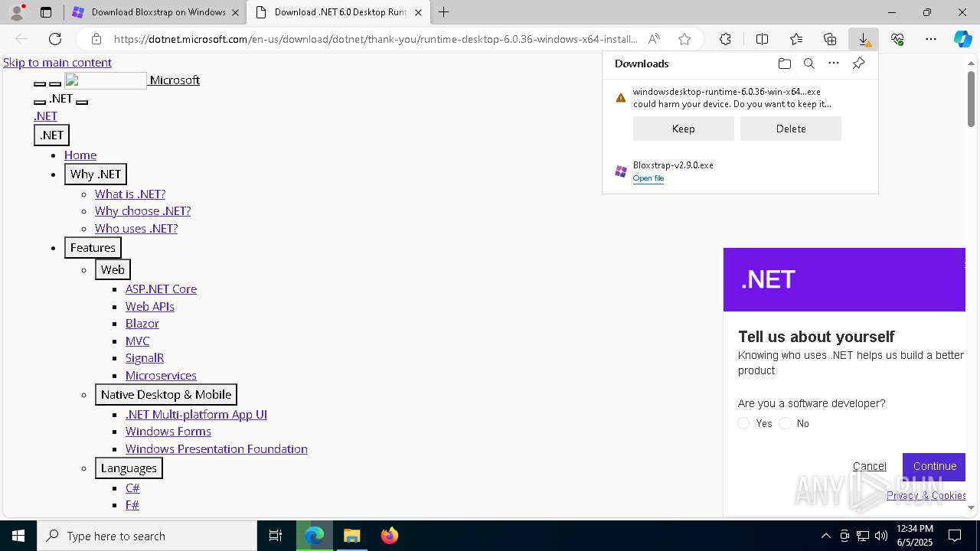The width and height of the screenshot is (980, 551).
Task: Open Why choose .NET? link
Action: tap(143, 210)
